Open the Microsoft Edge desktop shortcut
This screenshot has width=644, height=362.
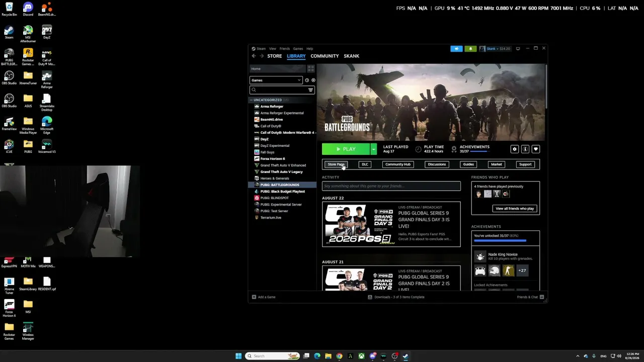click(x=47, y=125)
